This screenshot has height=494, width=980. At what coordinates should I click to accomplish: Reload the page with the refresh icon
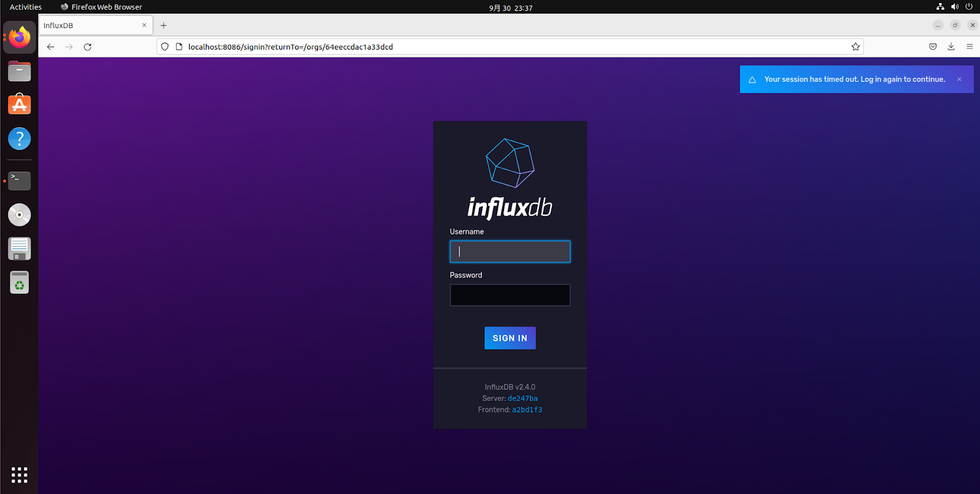coord(88,47)
